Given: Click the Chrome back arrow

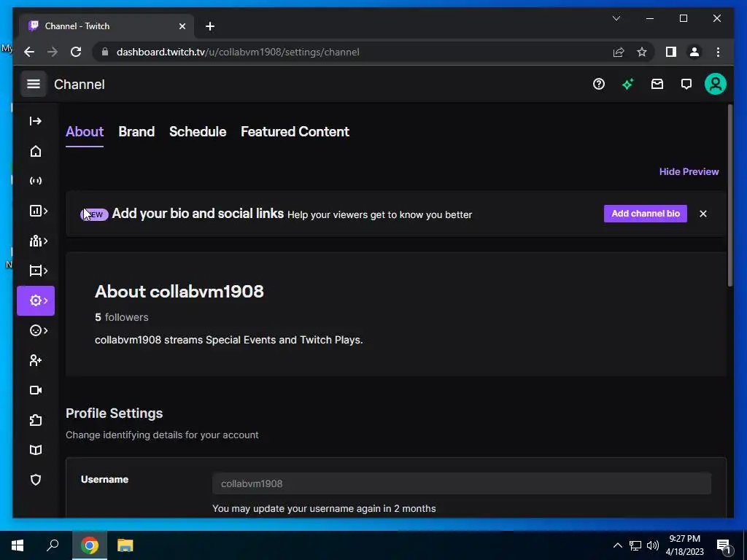Looking at the screenshot, I should tap(29, 52).
